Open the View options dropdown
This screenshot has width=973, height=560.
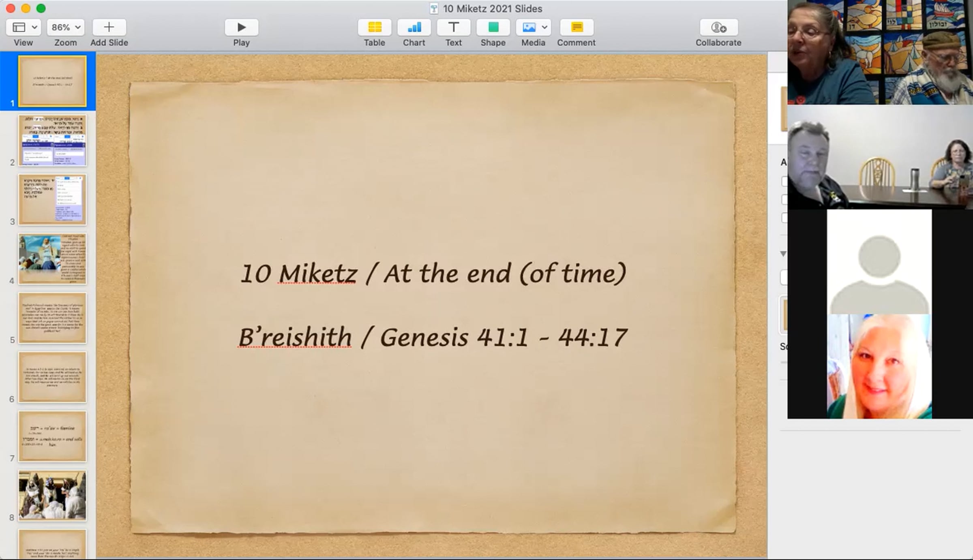pyautogui.click(x=24, y=28)
